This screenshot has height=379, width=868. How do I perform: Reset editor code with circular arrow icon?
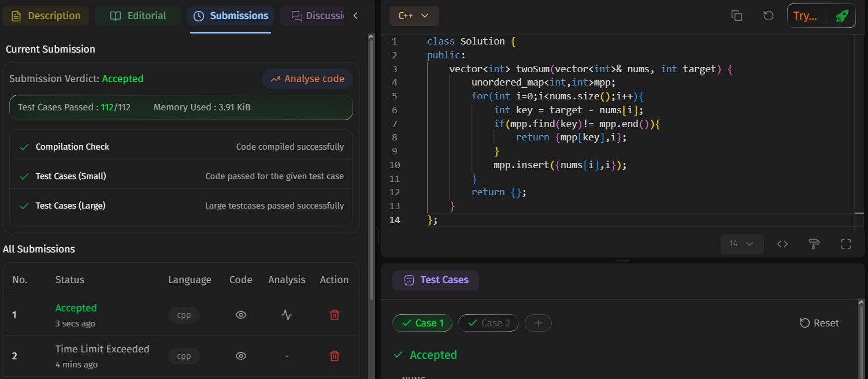(x=769, y=16)
